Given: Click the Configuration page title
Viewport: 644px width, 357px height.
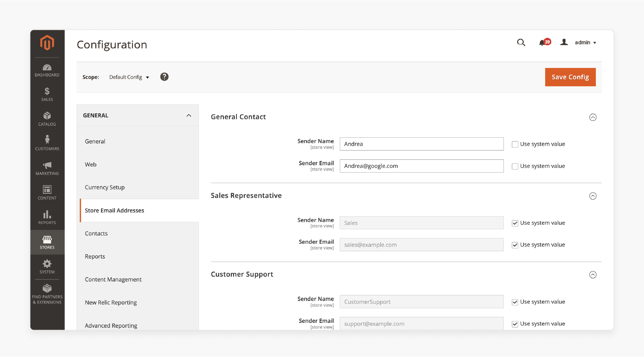Looking at the screenshot, I should 112,45.
